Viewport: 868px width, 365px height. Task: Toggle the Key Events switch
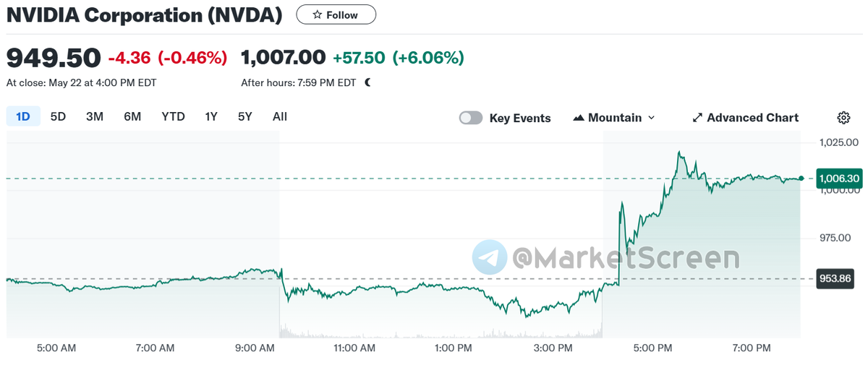click(471, 118)
